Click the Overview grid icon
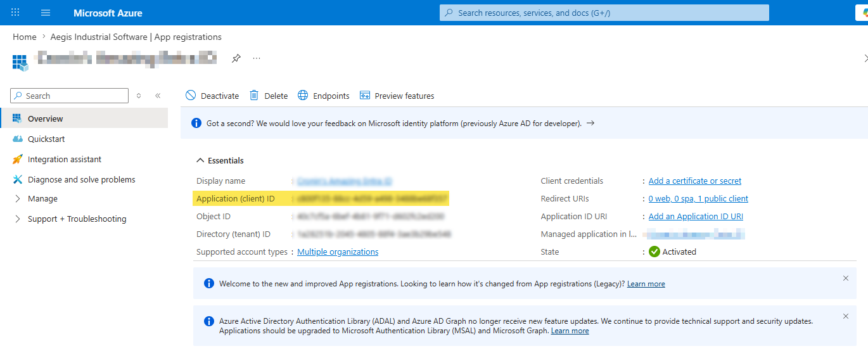Viewport: 868px width, 351px height. [17, 118]
